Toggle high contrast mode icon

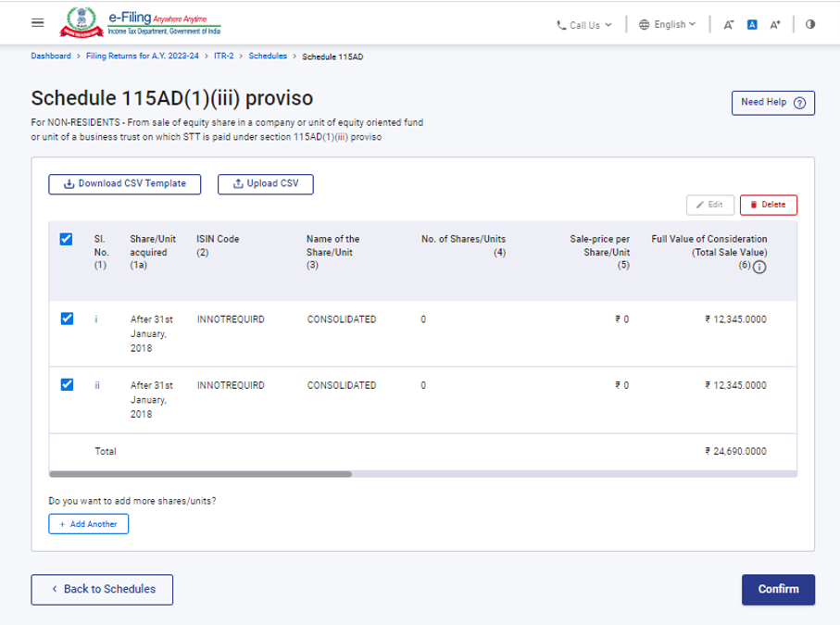810,25
